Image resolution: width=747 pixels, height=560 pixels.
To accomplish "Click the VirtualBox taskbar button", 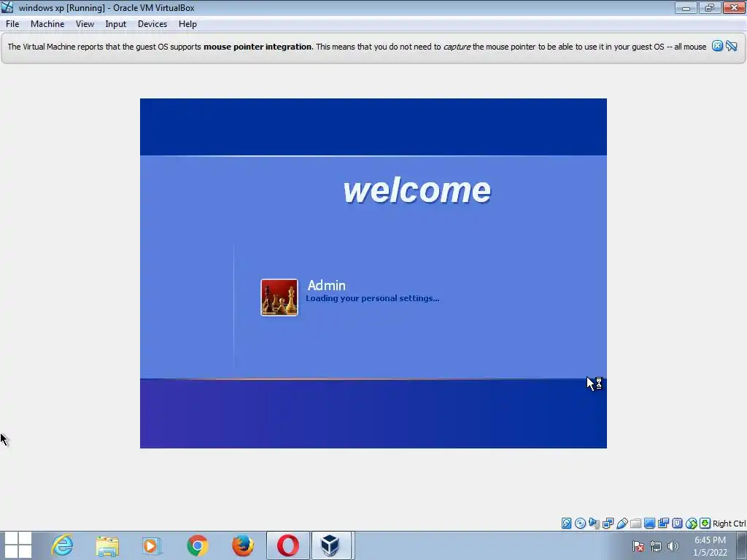I will [x=332, y=545].
